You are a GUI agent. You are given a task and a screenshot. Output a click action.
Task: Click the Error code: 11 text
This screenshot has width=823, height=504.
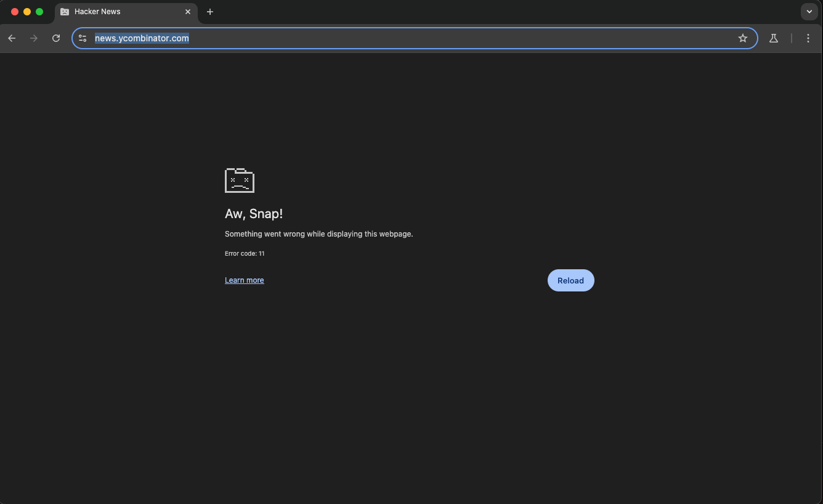pos(245,253)
